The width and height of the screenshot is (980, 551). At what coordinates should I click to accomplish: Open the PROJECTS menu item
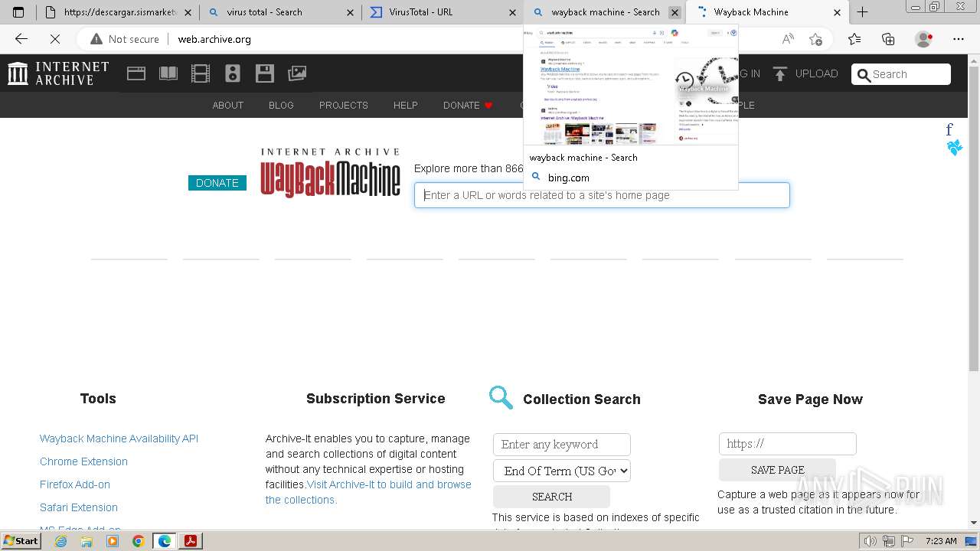[x=344, y=105]
